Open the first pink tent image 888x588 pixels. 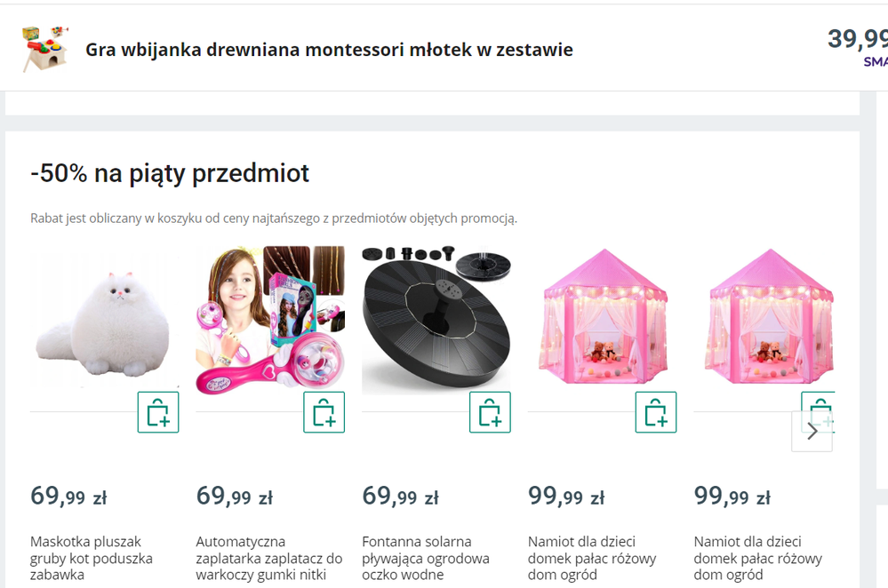coord(602,321)
